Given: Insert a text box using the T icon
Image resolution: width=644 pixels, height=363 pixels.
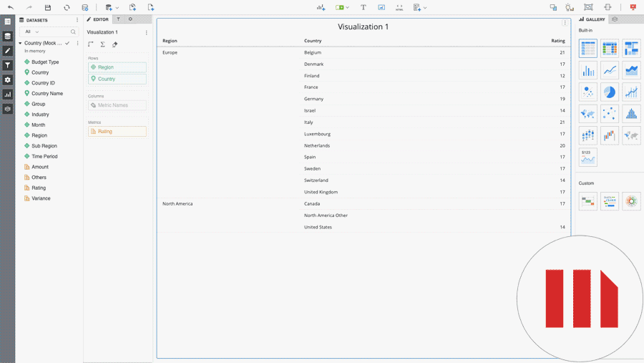Looking at the screenshot, I should [363, 7].
